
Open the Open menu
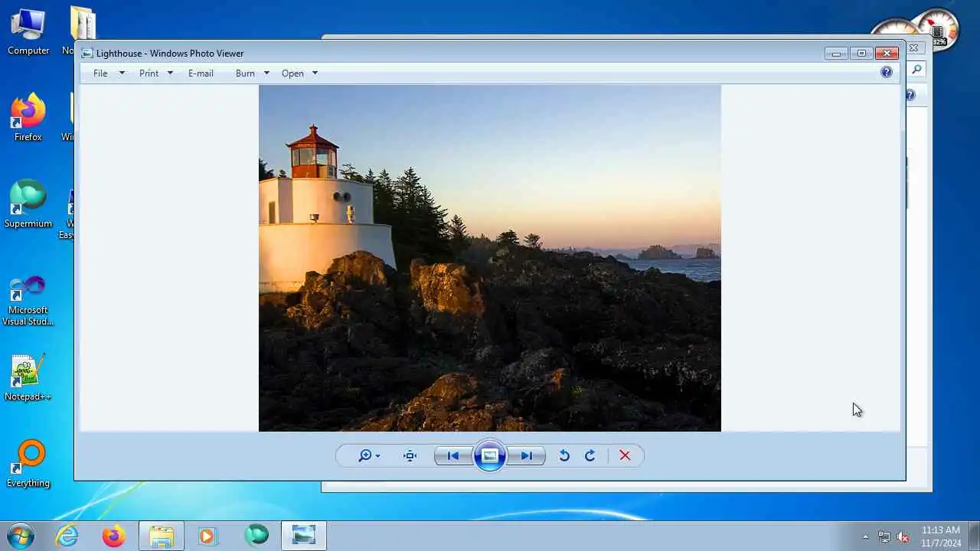click(x=292, y=73)
